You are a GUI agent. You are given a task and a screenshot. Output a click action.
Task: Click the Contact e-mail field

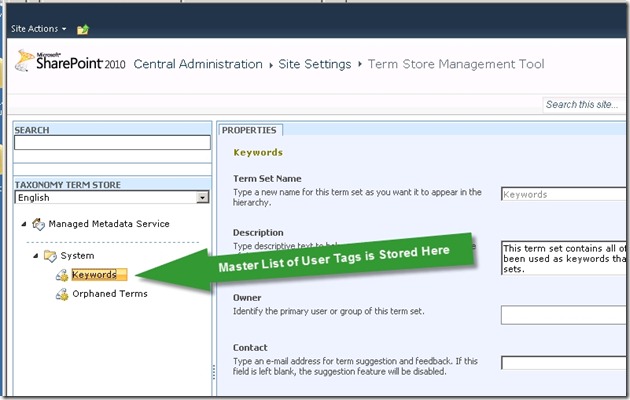point(563,363)
